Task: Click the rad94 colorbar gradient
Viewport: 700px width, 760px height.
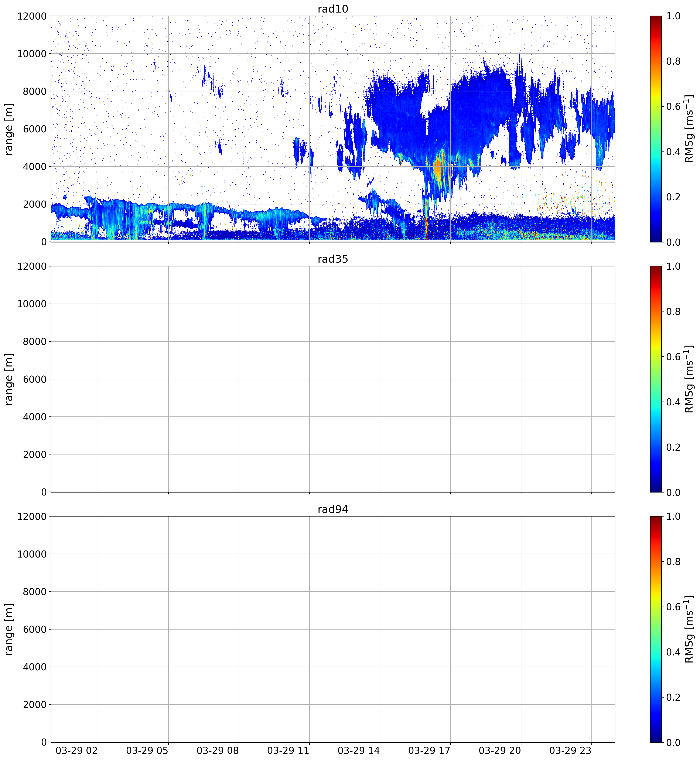Action: [x=656, y=629]
